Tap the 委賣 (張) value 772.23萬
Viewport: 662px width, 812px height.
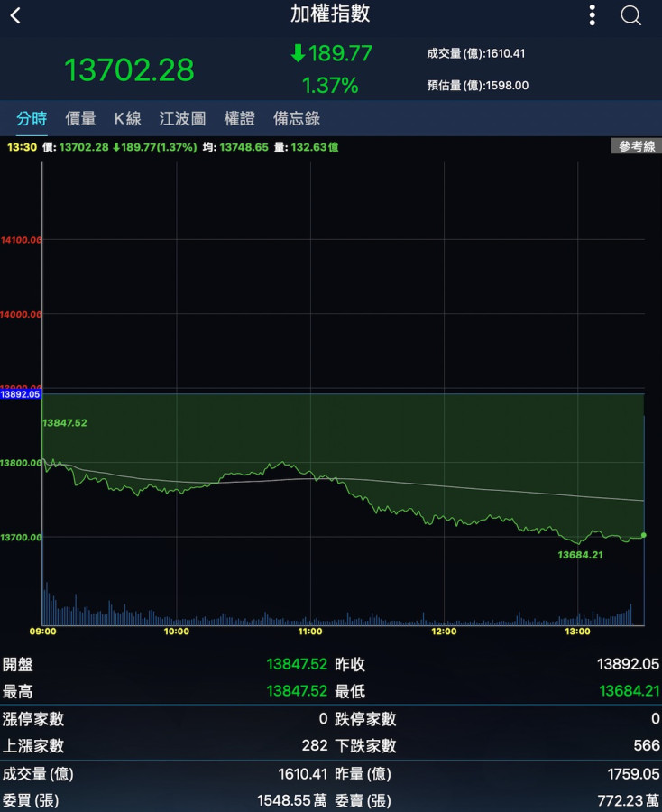[x=628, y=800]
